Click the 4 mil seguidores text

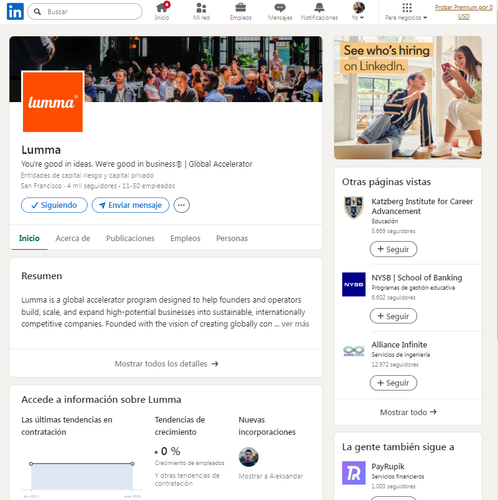click(x=92, y=186)
